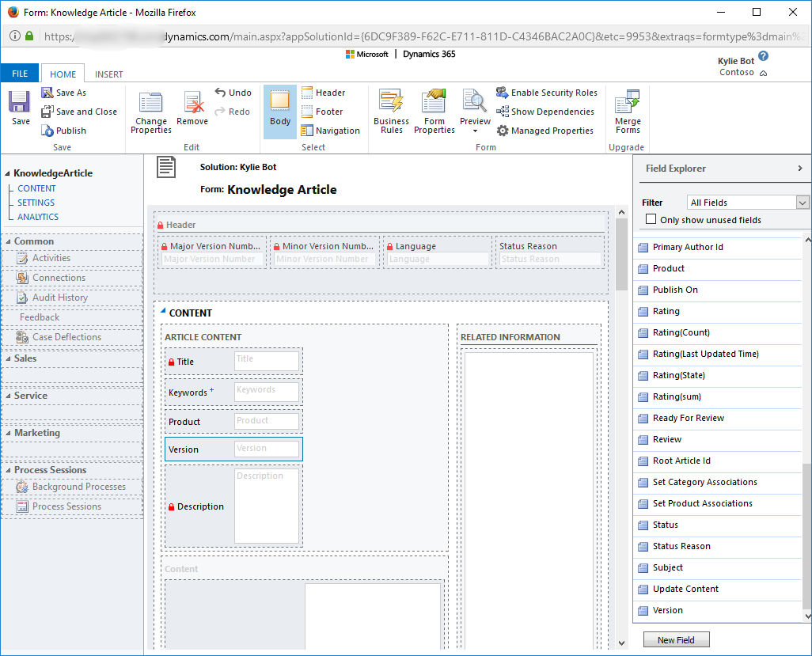The height and width of the screenshot is (656, 812).
Task: Switch to the INSERT ribbon tab
Action: click(108, 74)
